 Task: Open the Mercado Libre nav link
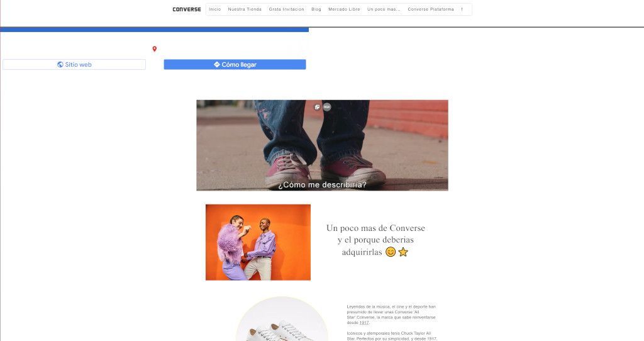(x=344, y=9)
